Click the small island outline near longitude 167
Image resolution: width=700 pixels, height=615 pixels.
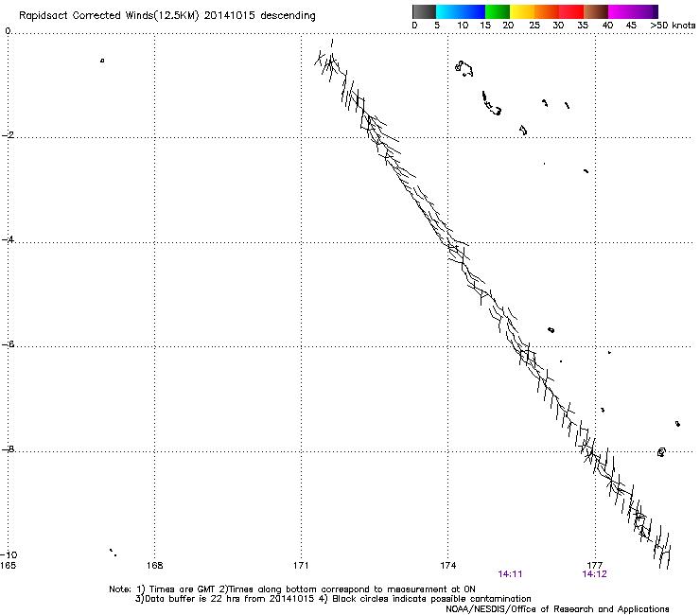tap(102, 61)
